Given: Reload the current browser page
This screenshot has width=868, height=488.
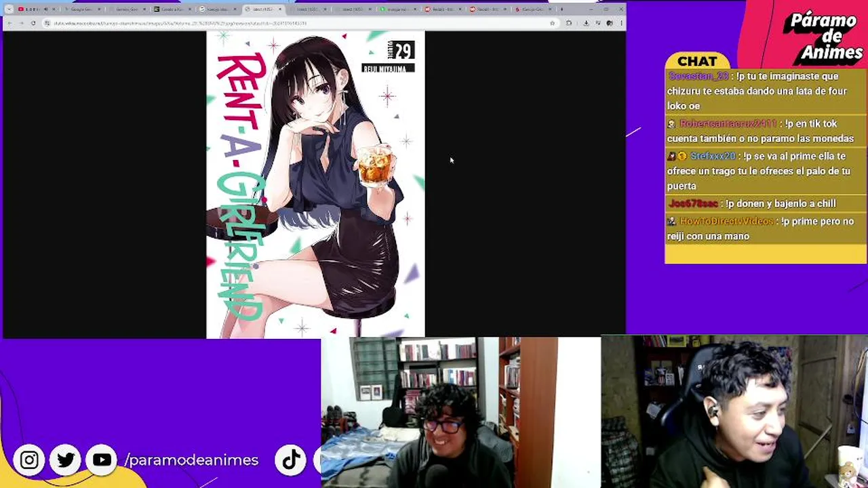Looking at the screenshot, I should [33, 23].
